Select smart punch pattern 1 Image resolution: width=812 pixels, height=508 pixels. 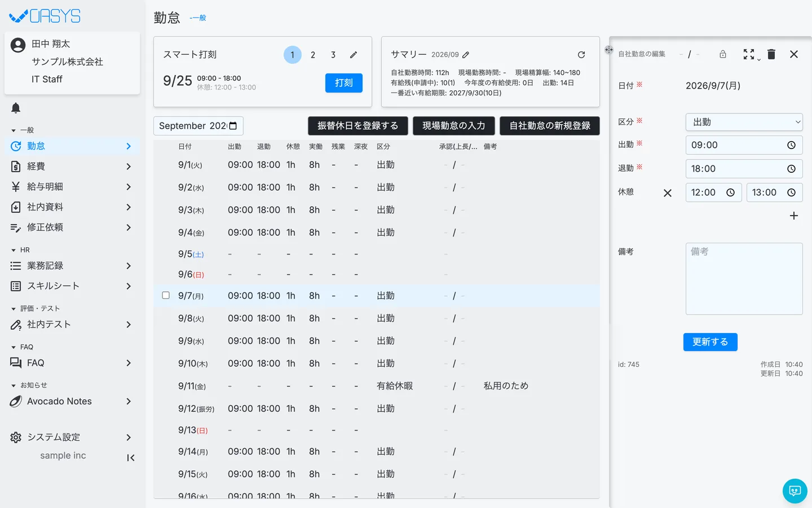[293, 55]
